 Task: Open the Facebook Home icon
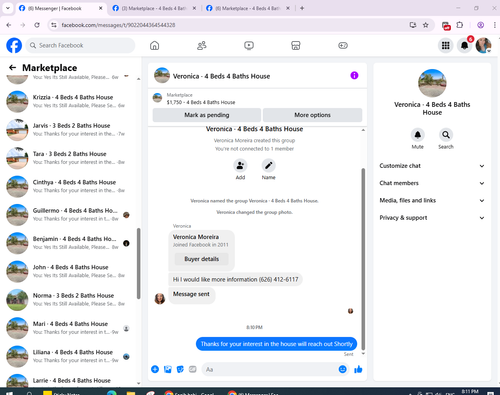point(154,45)
